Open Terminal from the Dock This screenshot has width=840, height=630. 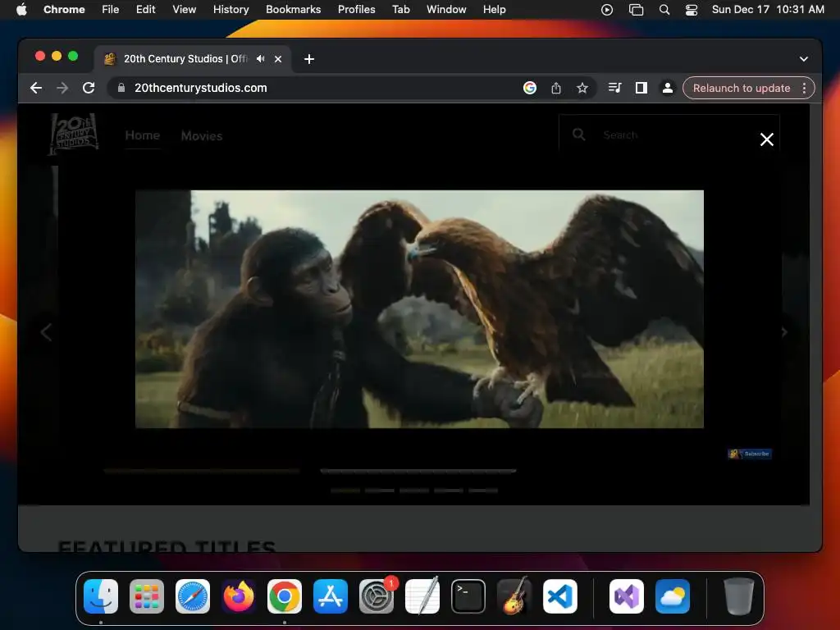(x=468, y=596)
